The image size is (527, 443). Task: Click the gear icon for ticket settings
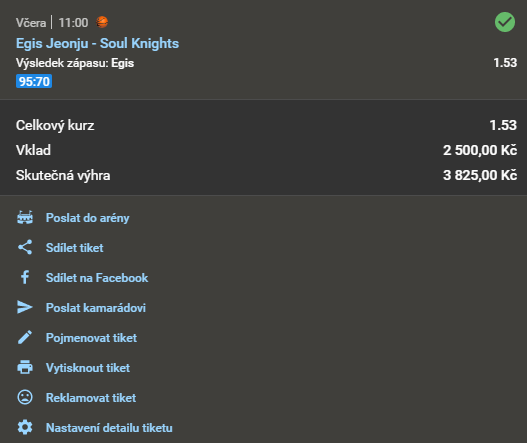(x=25, y=427)
